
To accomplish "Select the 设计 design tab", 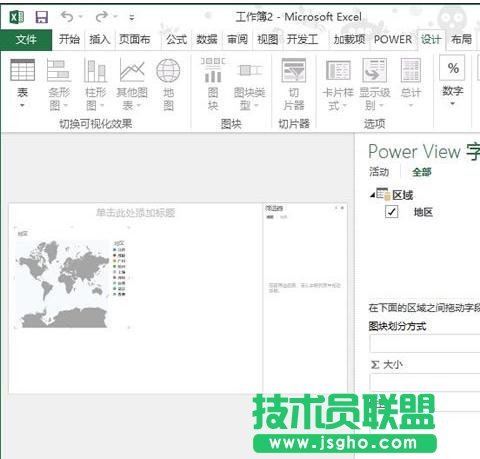I will click(431, 40).
